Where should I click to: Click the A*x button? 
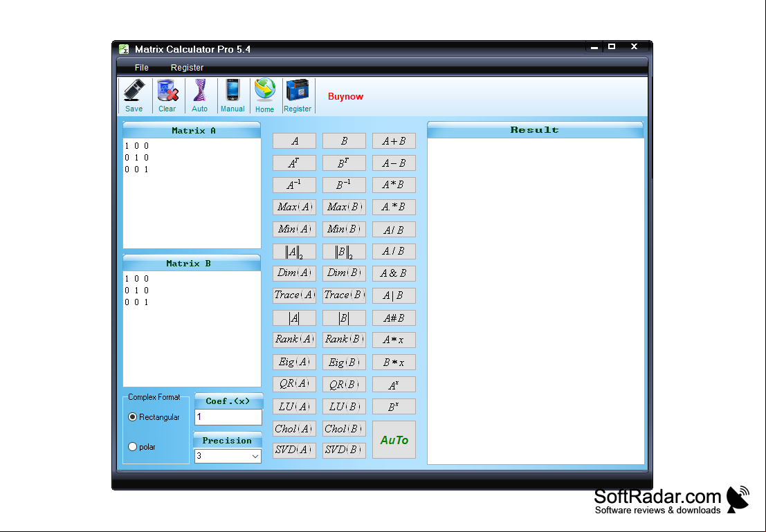394,340
